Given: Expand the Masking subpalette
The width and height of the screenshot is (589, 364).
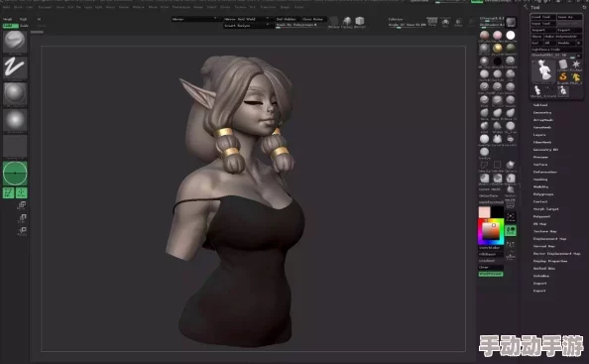Looking at the screenshot, I should 540,180.
